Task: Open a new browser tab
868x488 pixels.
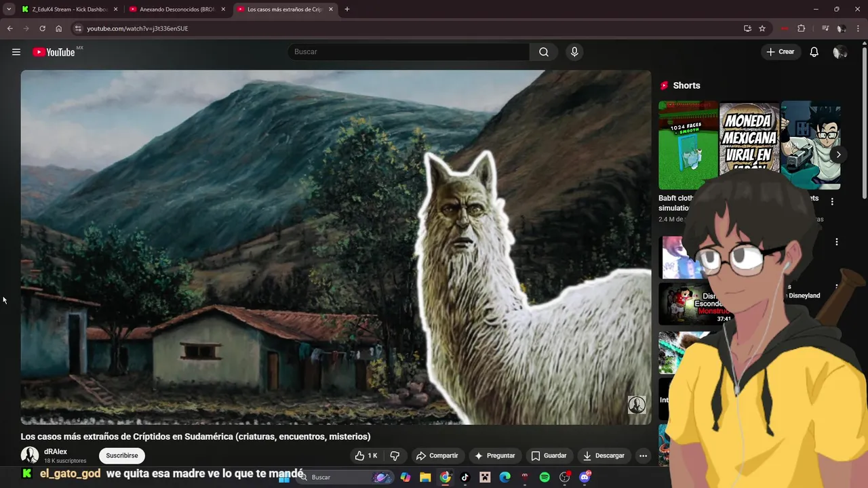Action: 347,9
